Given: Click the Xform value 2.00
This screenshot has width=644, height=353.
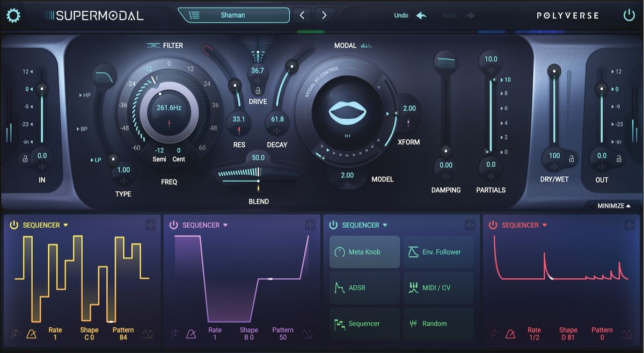Looking at the screenshot, I should [409, 108].
